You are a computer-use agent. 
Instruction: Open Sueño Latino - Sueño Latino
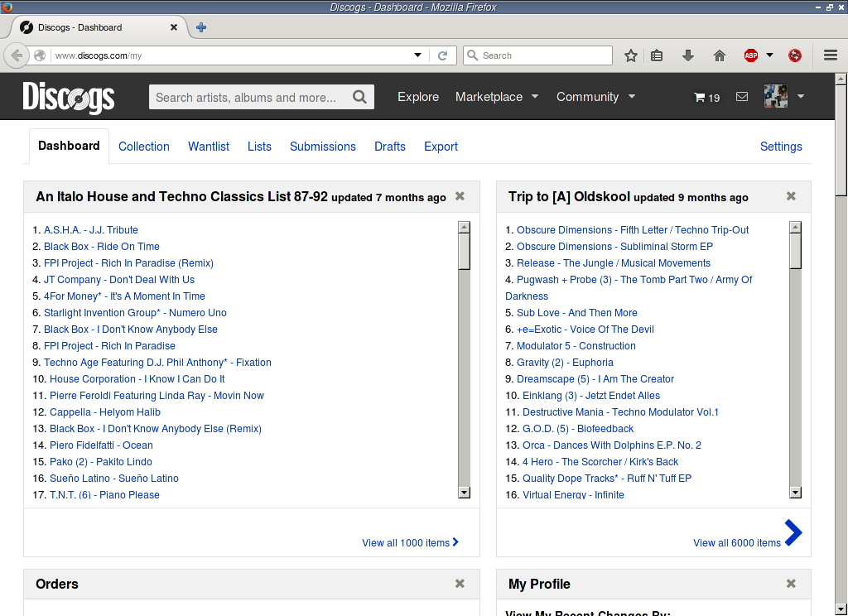coord(114,479)
